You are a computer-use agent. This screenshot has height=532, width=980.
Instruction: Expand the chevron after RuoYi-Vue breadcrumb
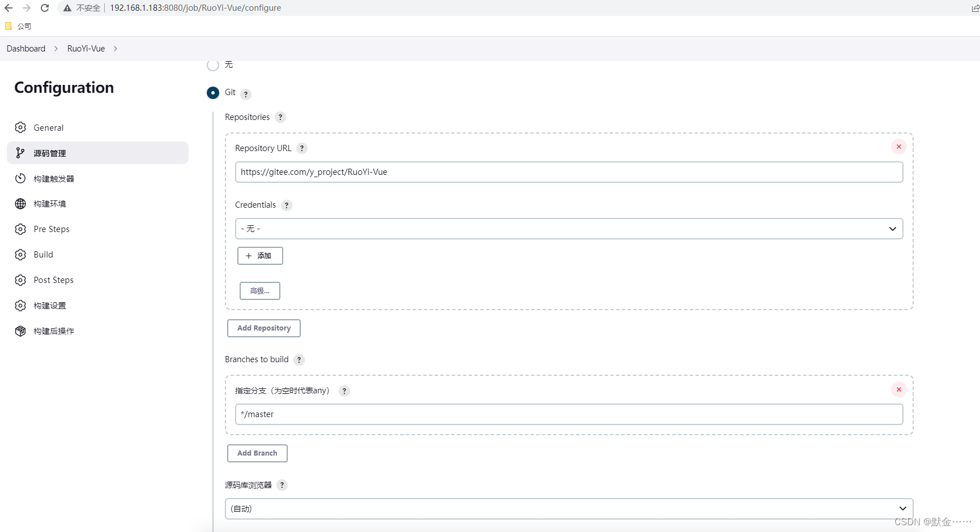116,49
